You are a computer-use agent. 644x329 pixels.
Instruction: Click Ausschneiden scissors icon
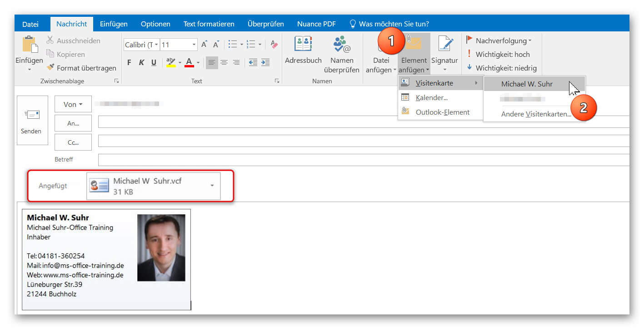point(50,40)
